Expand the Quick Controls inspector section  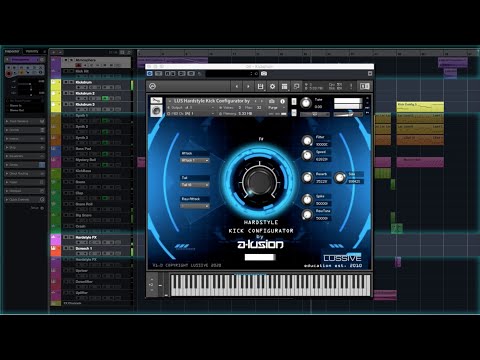point(24,199)
